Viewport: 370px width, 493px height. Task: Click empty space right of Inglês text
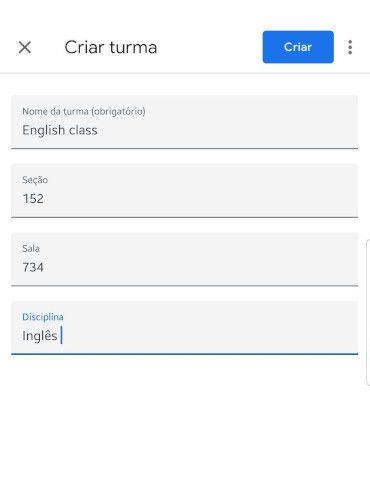210,336
